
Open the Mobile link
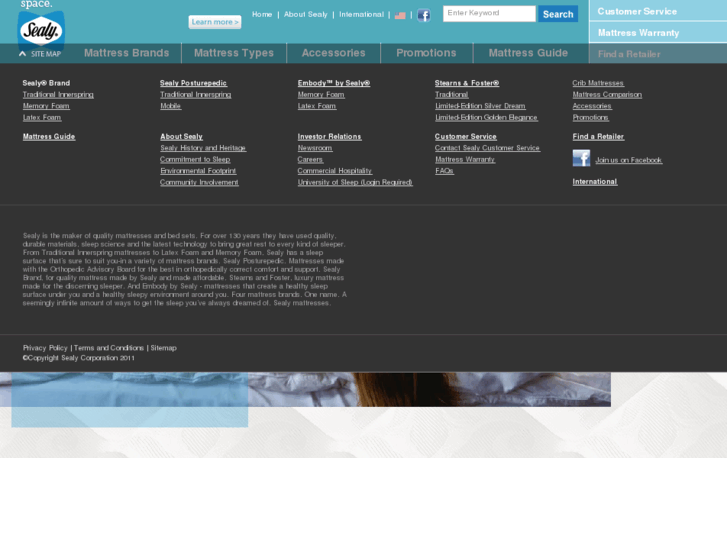170,106
